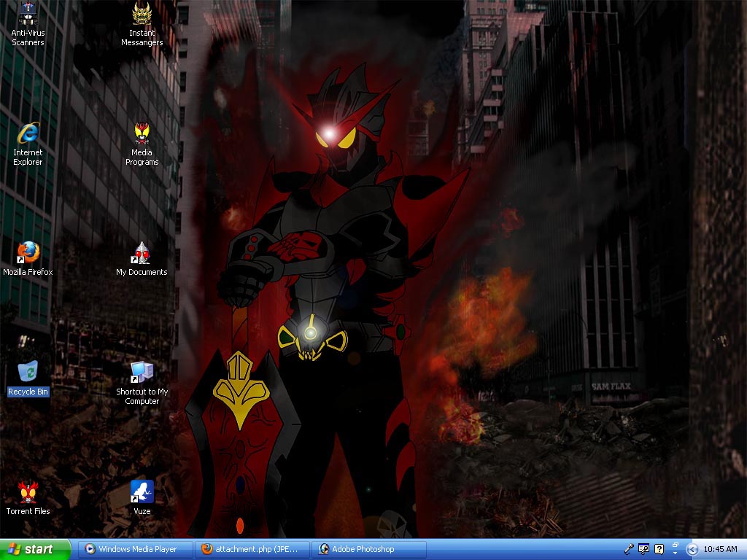Click the Language bar restore icon
The width and height of the screenshot is (747, 560).
pyautogui.click(x=675, y=545)
